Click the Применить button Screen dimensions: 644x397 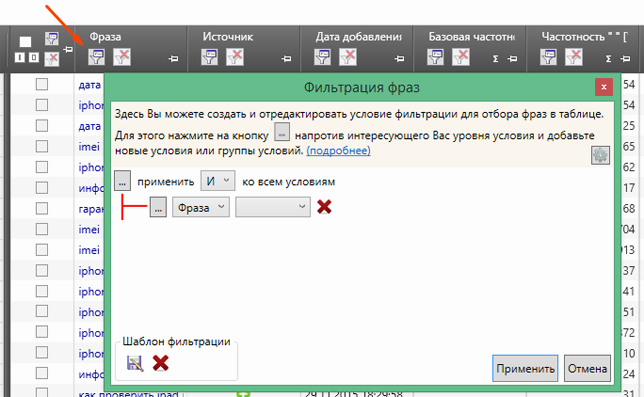pyautogui.click(x=525, y=368)
